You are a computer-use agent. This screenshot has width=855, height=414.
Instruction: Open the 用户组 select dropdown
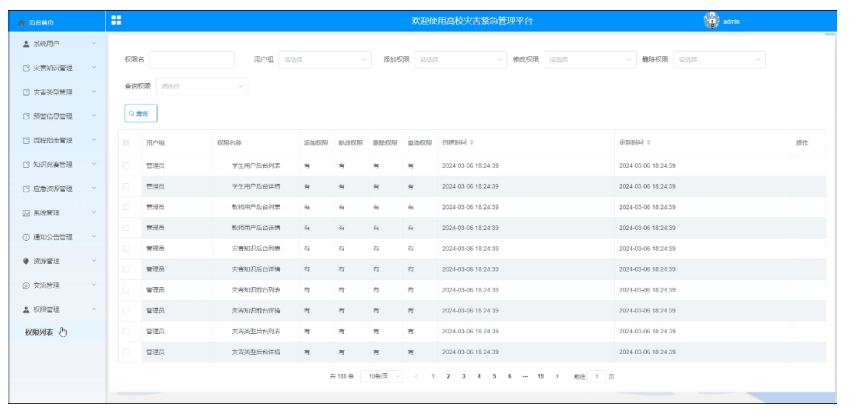(325, 59)
